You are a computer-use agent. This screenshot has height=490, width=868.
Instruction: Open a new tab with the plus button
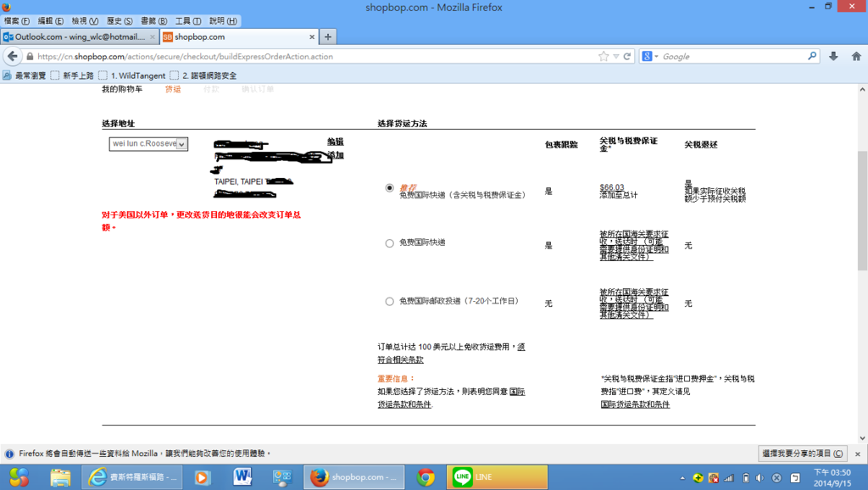pos(328,36)
